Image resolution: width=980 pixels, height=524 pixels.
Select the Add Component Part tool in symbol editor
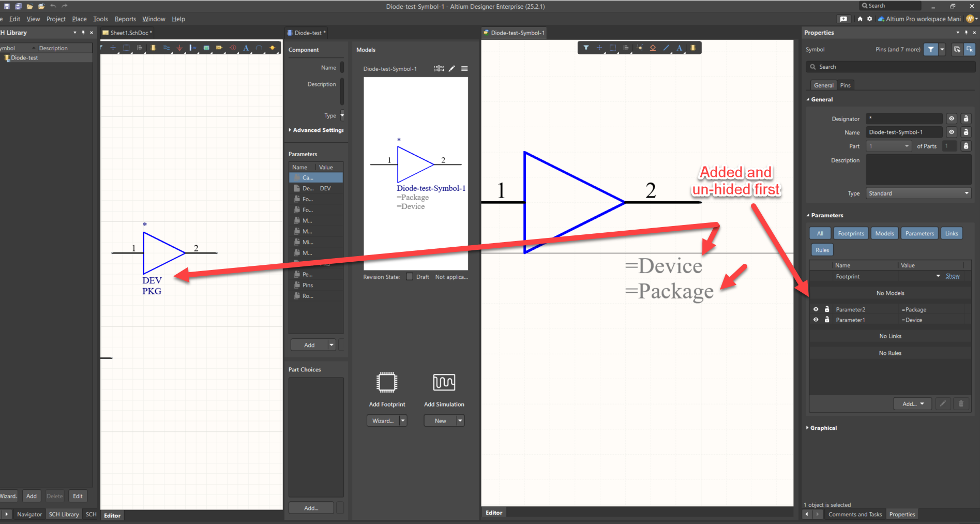pos(693,48)
